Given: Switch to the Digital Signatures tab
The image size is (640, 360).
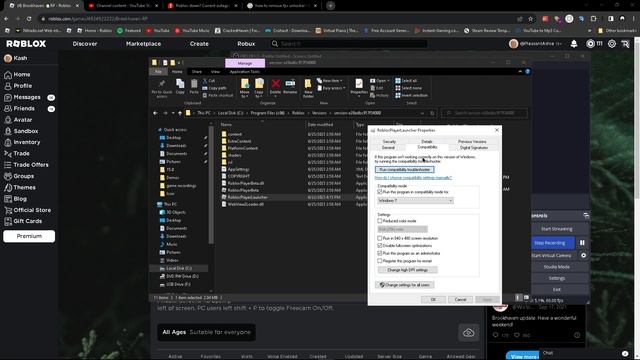Looking at the screenshot, I should pos(474,147).
